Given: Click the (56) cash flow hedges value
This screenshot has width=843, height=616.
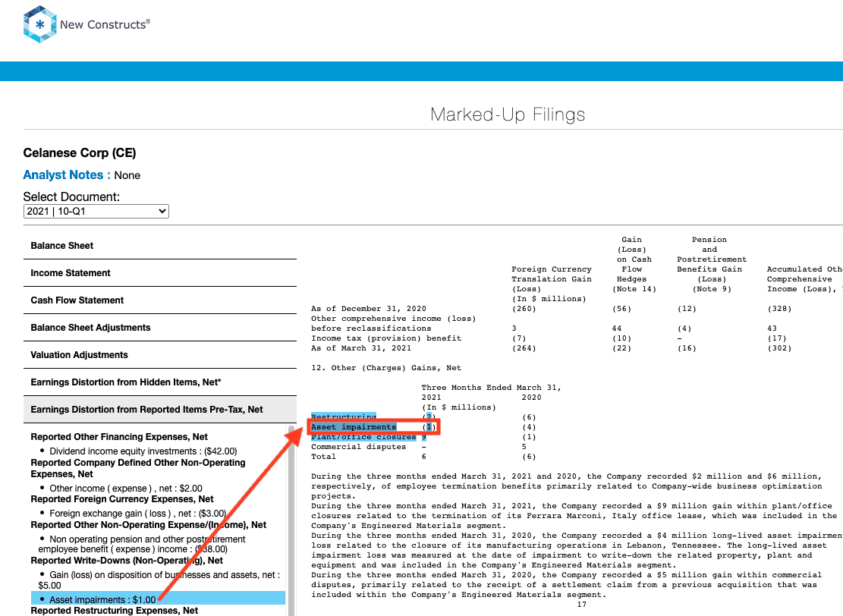Looking at the screenshot, I should tap(622, 309).
